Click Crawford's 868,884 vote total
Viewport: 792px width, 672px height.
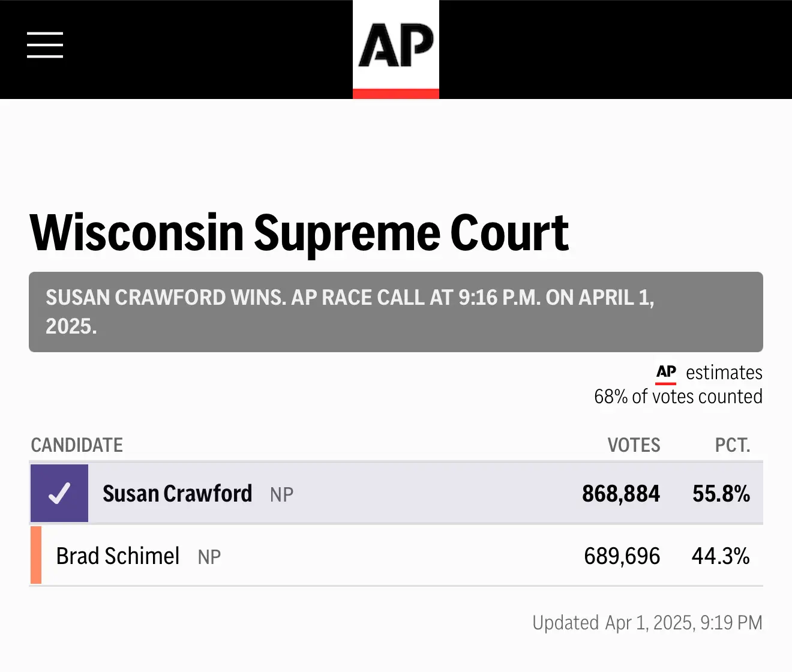(x=620, y=494)
